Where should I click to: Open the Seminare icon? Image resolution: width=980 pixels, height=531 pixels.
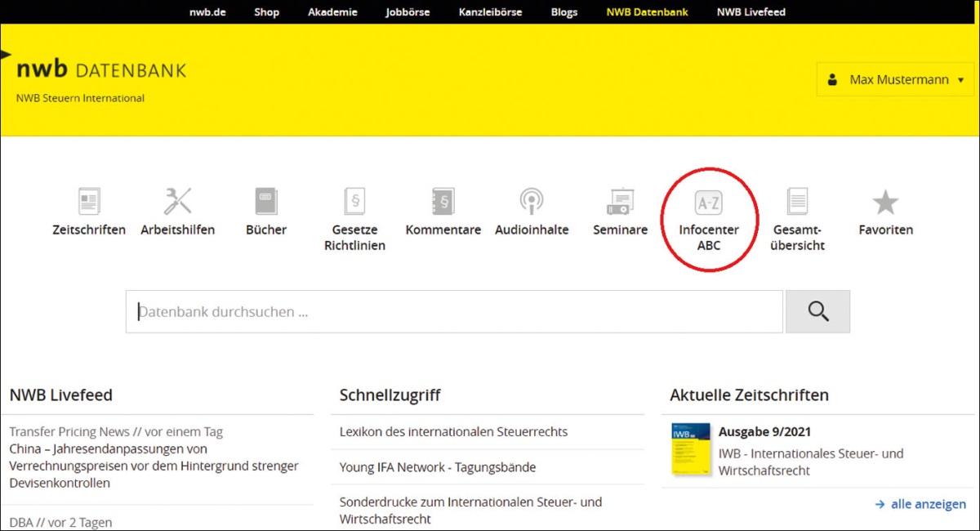[x=620, y=201]
